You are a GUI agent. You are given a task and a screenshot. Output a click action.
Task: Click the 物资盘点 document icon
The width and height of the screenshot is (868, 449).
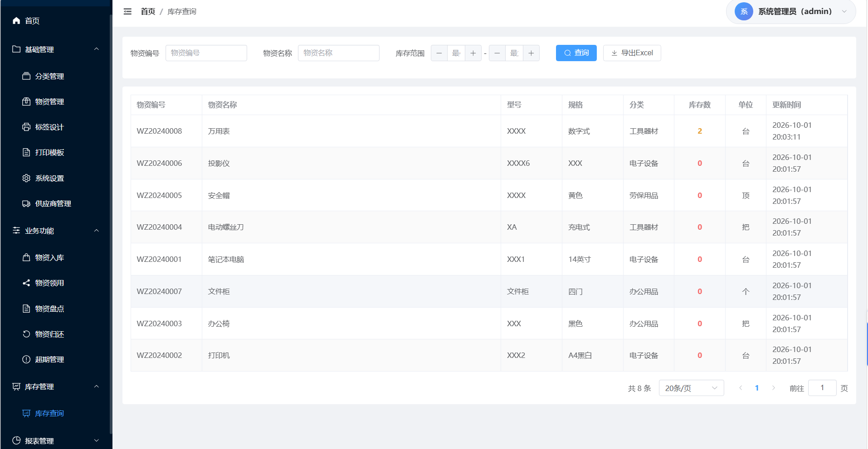pos(26,309)
